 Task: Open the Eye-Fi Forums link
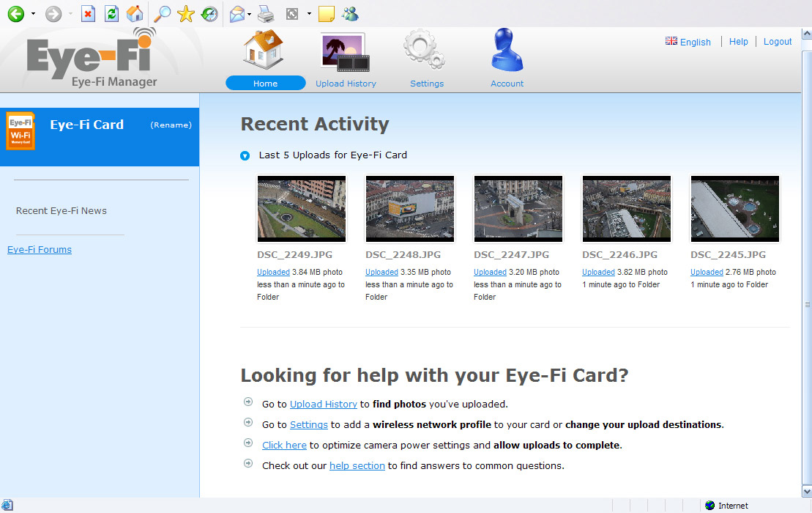(40, 250)
